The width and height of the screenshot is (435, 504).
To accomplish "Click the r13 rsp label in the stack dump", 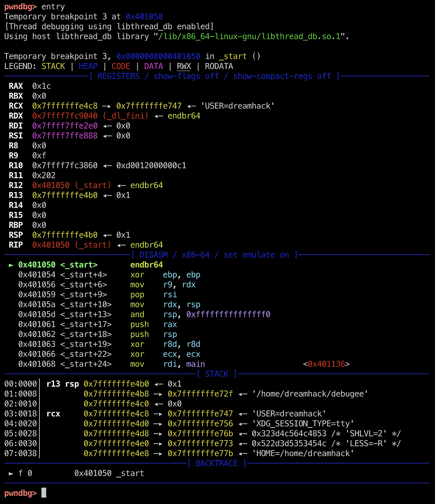I will [x=63, y=384].
